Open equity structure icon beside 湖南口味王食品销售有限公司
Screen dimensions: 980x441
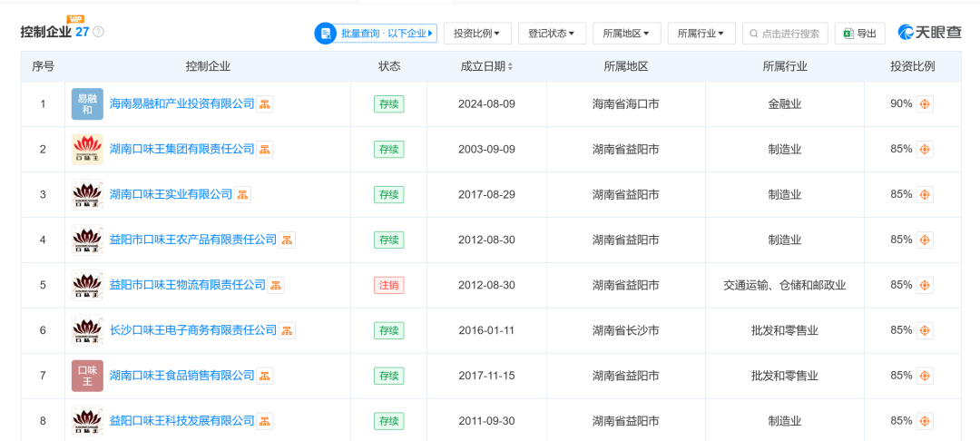[264, 376]
